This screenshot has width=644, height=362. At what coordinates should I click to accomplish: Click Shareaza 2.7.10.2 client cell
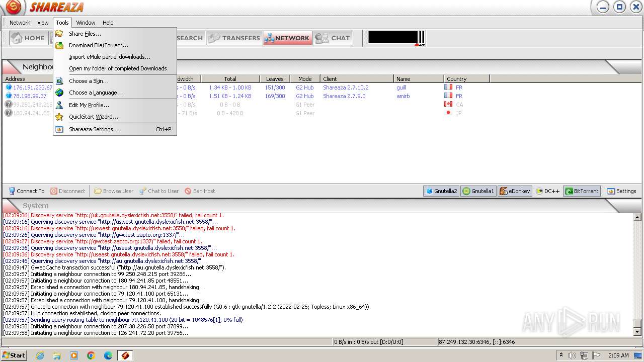[346, 87]
